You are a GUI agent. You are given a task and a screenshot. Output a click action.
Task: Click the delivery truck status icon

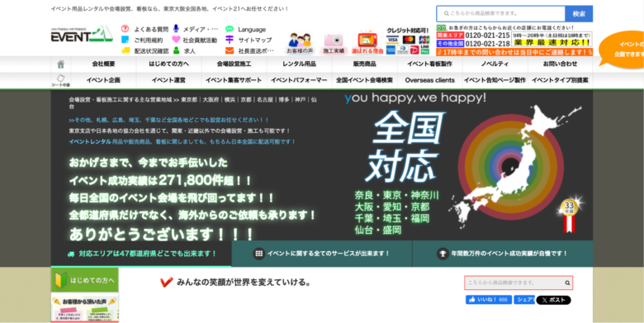(x=125, y=50)
